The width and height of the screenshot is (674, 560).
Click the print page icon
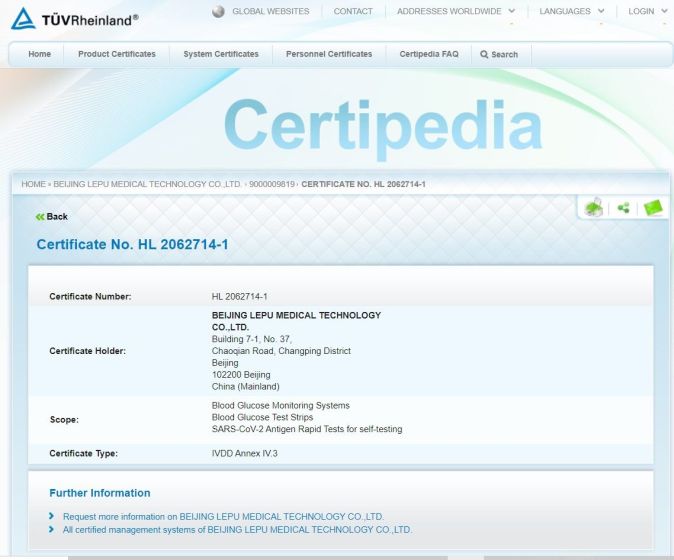pyautogui.click(x=594, y=208)
